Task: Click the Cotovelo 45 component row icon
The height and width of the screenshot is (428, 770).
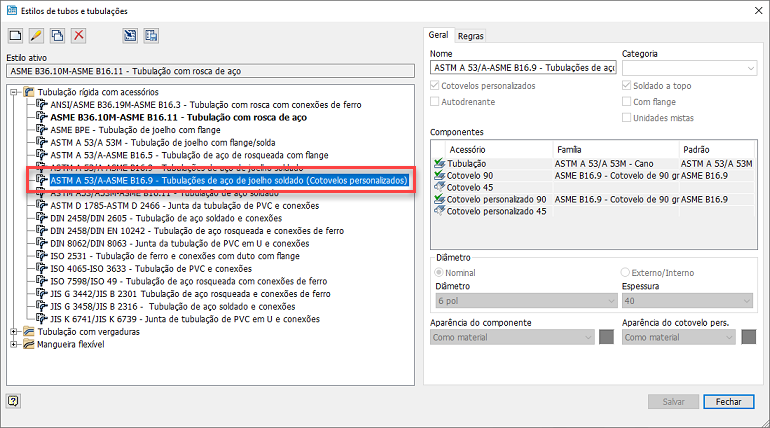Action: click(440, 187)
